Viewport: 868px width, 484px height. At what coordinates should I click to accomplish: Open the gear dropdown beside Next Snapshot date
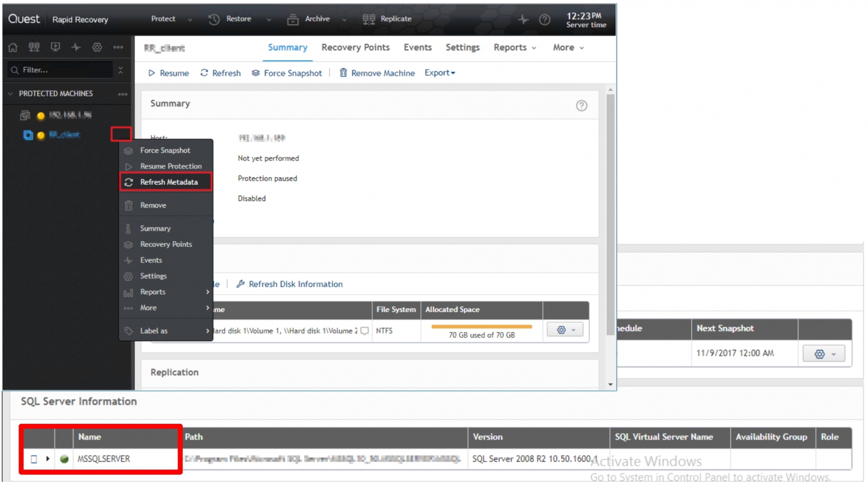pos(824,354)
